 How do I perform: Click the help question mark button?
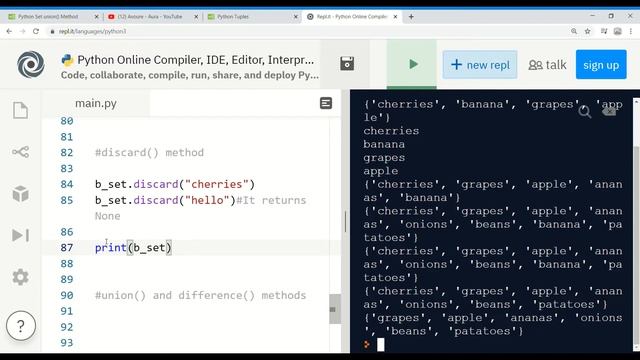click(21, 325)
